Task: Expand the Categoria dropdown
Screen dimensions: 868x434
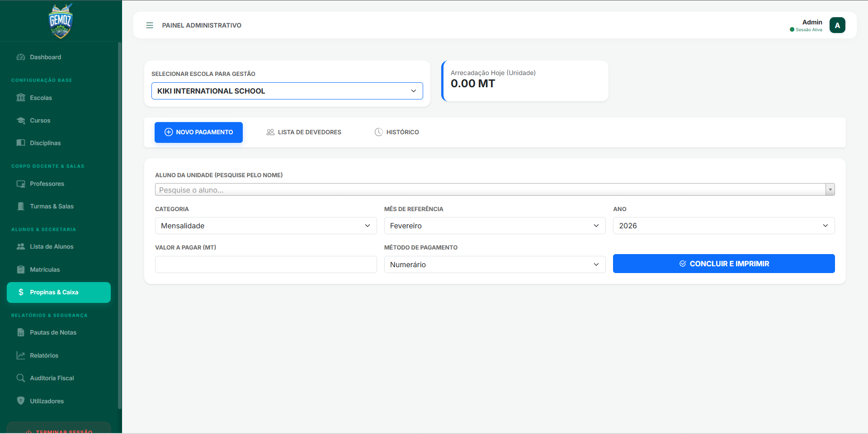Action: click(266, 226)
